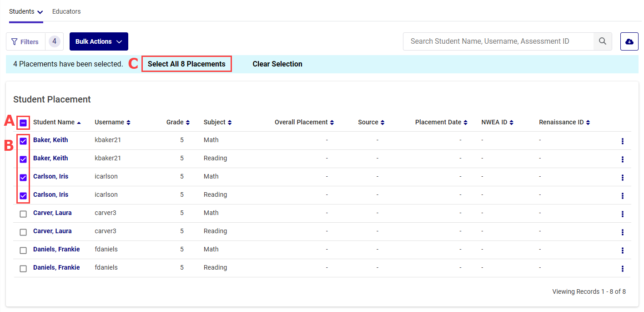Click the Subject column sort control

click(229, 122)
